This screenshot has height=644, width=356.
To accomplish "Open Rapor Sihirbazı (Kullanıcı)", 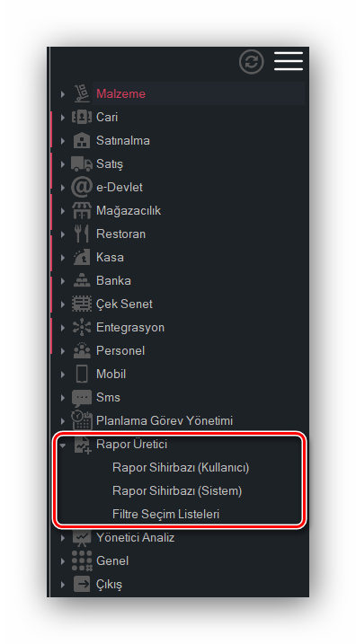I will [181, 467].
